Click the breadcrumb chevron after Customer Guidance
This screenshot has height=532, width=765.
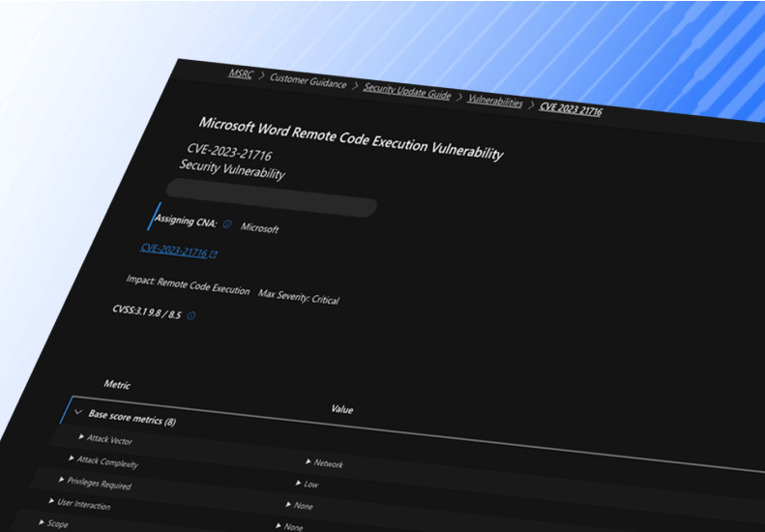[x=355, y=86]
